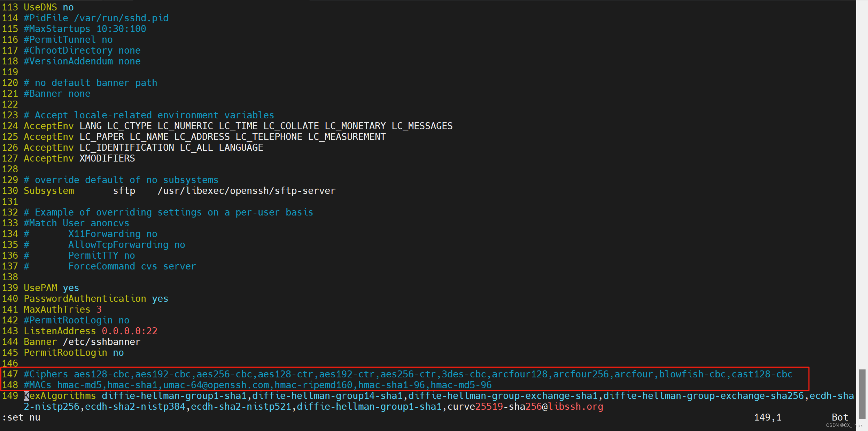Viewport: 868px width, 431px height.
Task: Click the KexAlgorithms keyword on line 149
Action: click(60, 396)
